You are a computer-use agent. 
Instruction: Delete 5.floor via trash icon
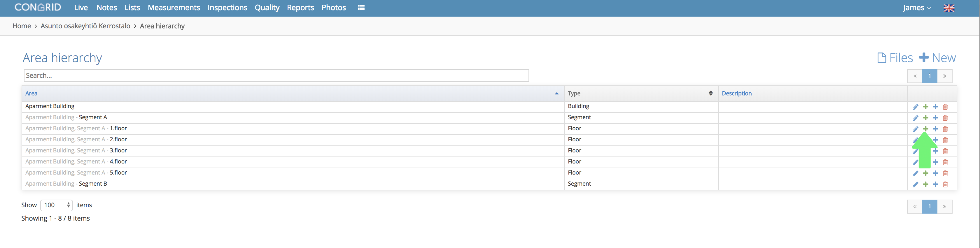pos(945,173)
